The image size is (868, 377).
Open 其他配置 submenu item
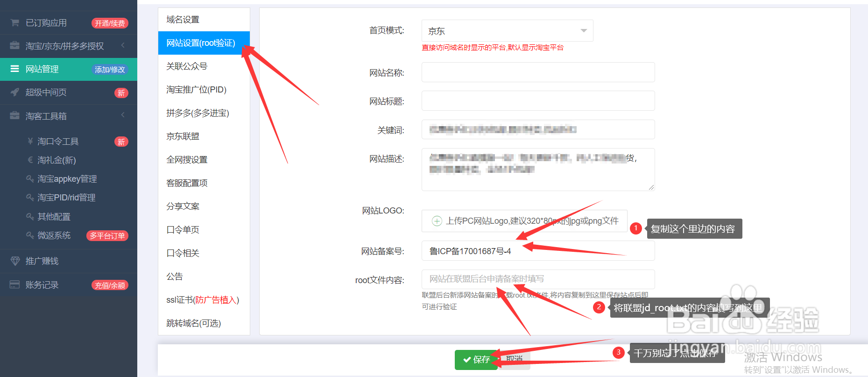tap(69, 216)
